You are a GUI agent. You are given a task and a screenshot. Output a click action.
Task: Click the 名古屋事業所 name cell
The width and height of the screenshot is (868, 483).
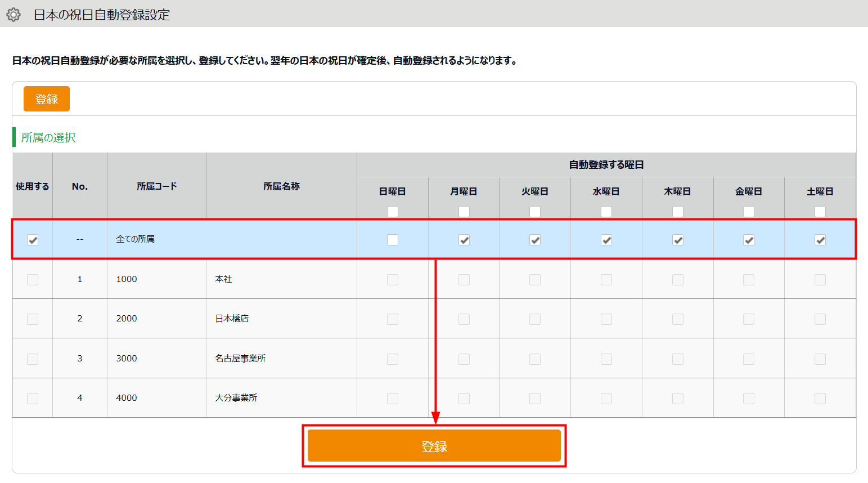point(241,358)
